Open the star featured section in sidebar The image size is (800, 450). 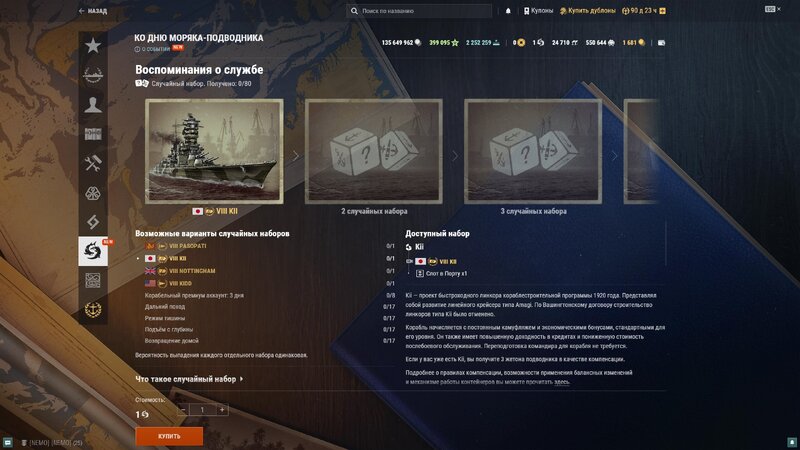93,46
